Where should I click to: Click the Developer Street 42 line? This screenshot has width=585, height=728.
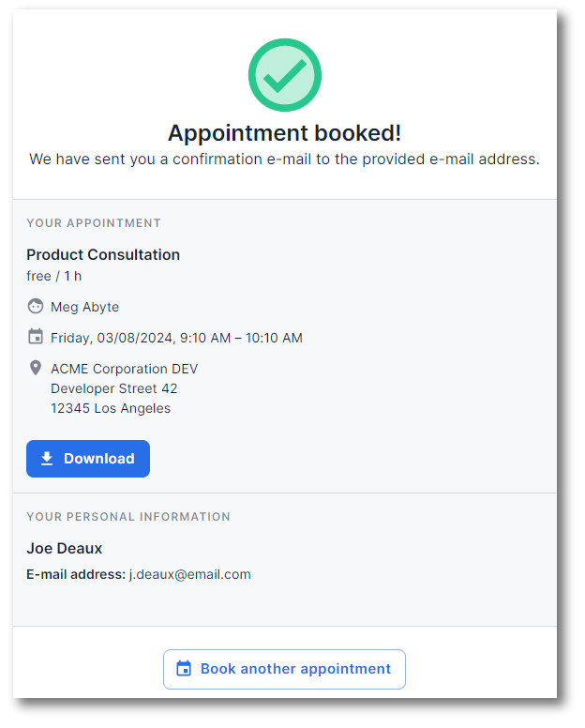[114, 388]
